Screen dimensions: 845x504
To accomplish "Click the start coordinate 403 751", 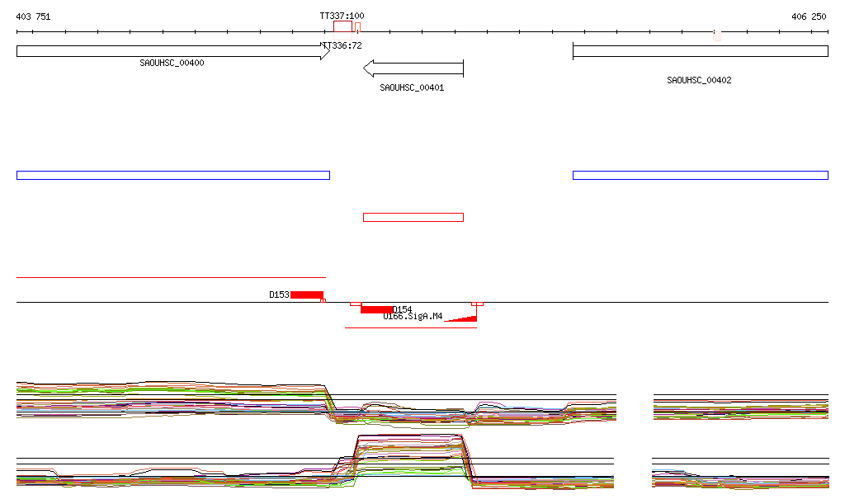I will point(33,16).
